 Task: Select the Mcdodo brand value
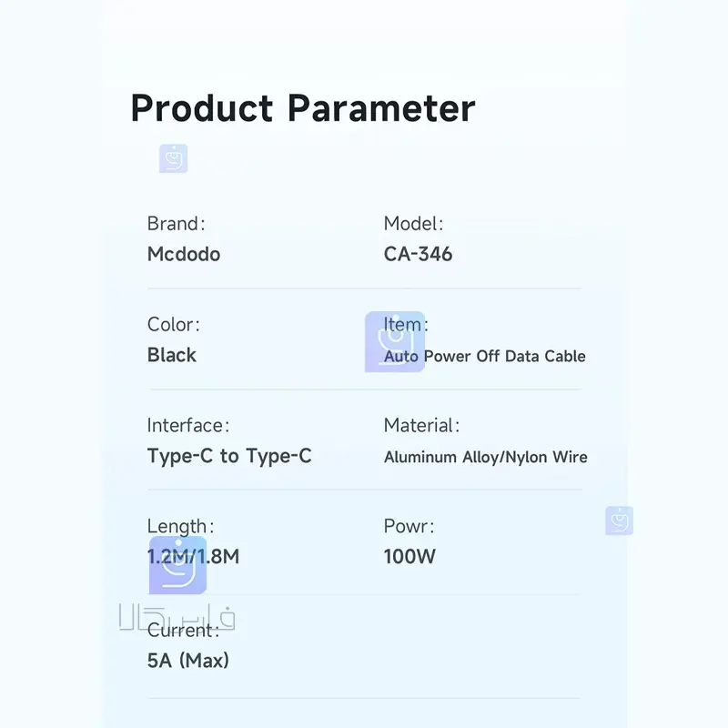pyautogui.click(x=184, y=254)
